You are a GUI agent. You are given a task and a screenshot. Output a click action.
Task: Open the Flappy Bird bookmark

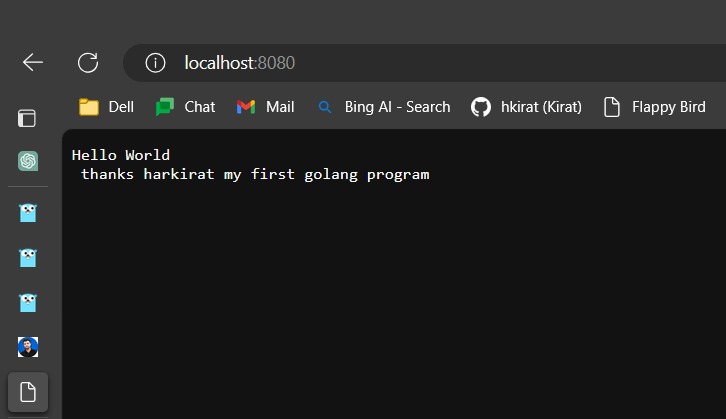point(655,107)
